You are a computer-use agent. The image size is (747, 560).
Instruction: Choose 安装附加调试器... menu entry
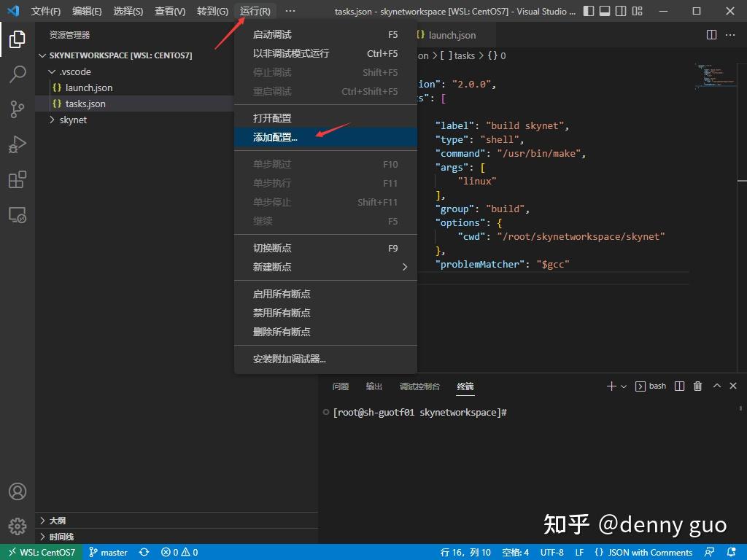(x=325, y=359)
